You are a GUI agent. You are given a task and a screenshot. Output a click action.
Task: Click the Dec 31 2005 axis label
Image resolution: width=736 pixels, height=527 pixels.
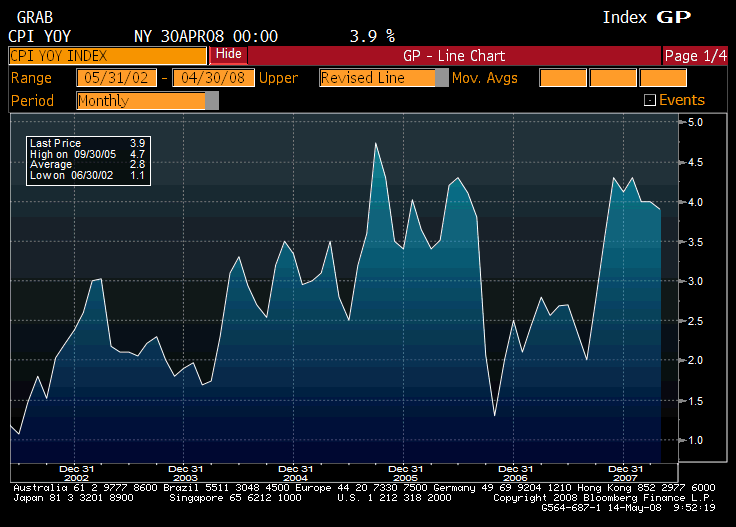pos(405,473)
